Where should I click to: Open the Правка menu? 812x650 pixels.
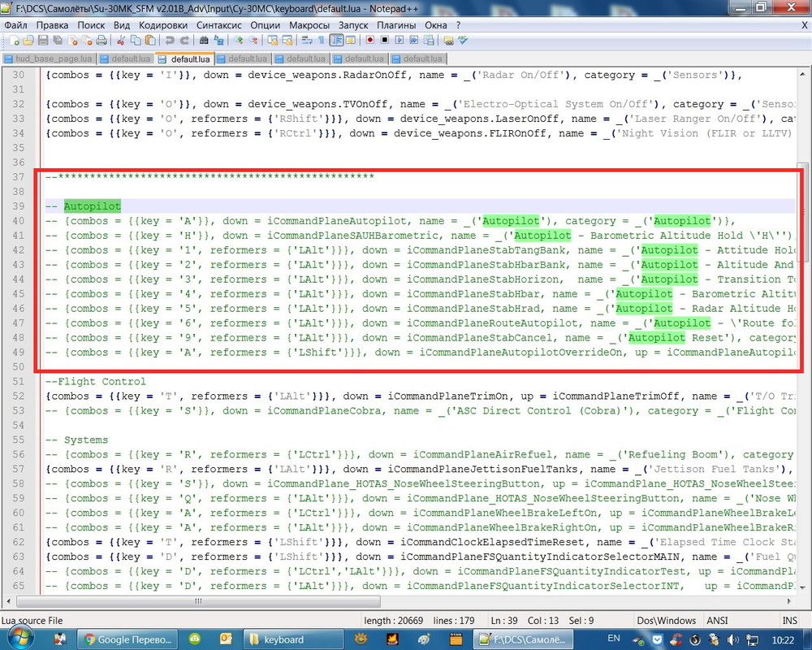pos(52,25)
